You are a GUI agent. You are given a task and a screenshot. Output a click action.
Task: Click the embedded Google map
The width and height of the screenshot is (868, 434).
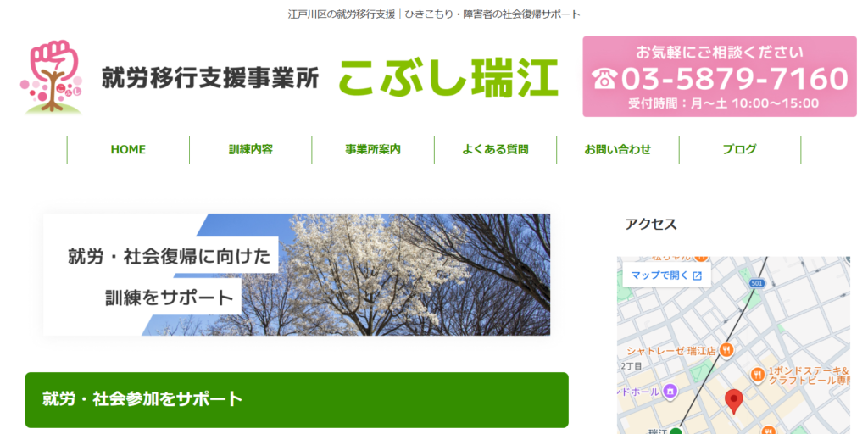[x=733, y=345]
